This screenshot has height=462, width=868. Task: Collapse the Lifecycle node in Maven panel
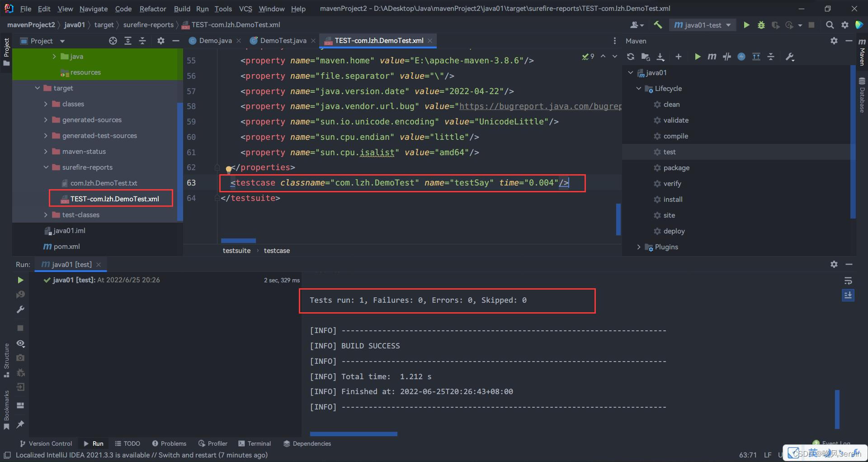coord(639,89)
